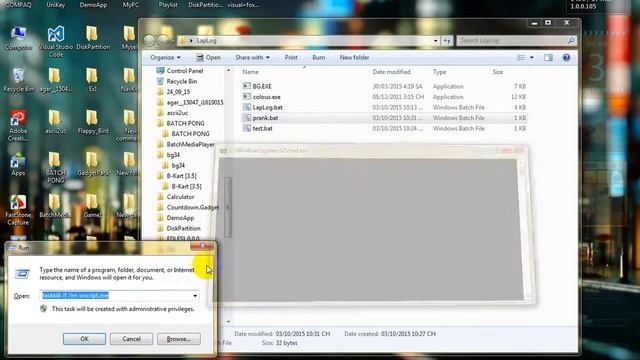This screenshot has height=360, width=640.
Task: Click the Explorer Forward navigation button
Action: click(163, 40)
